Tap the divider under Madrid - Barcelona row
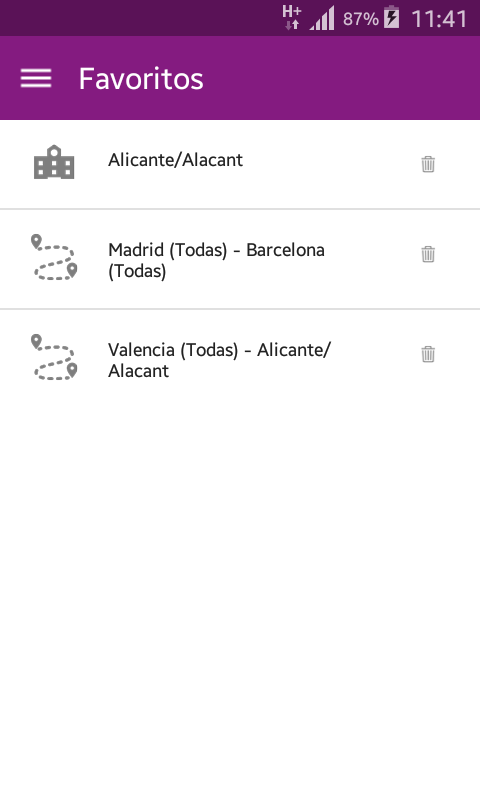 tap(240, 309)
